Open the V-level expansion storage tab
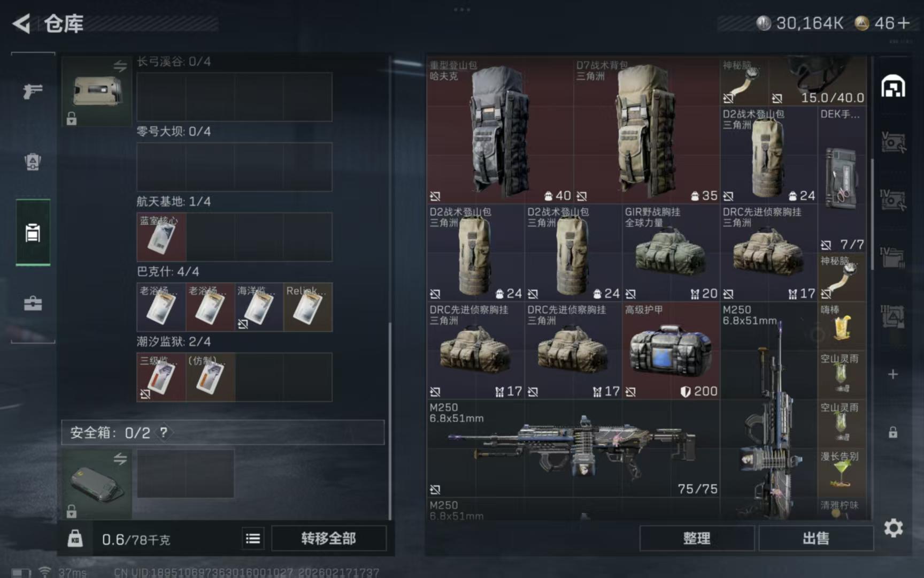Screen dimensions: 924x578 893,142
